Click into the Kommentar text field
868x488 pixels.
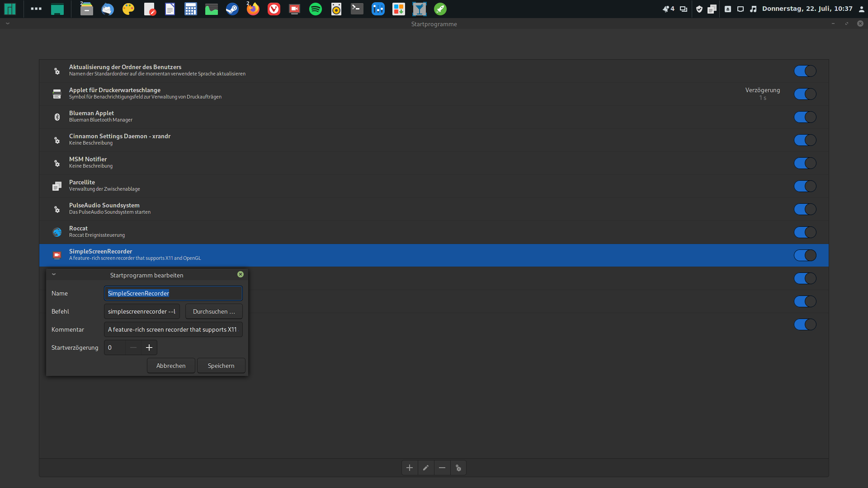coord(173,329)
